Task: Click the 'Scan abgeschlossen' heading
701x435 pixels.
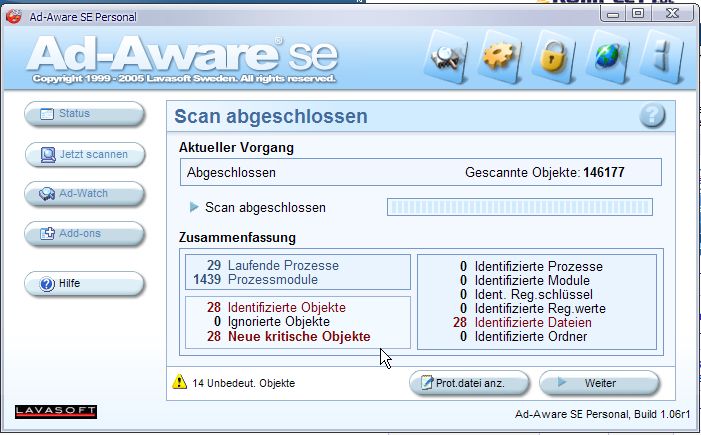Action: click(x=271, y=116)
